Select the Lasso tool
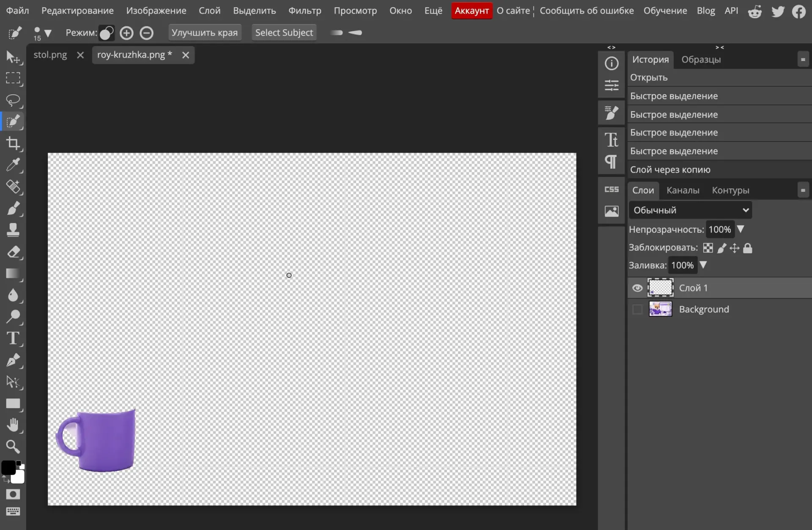This screenshot has width=812, height=530. pos(13,100)
